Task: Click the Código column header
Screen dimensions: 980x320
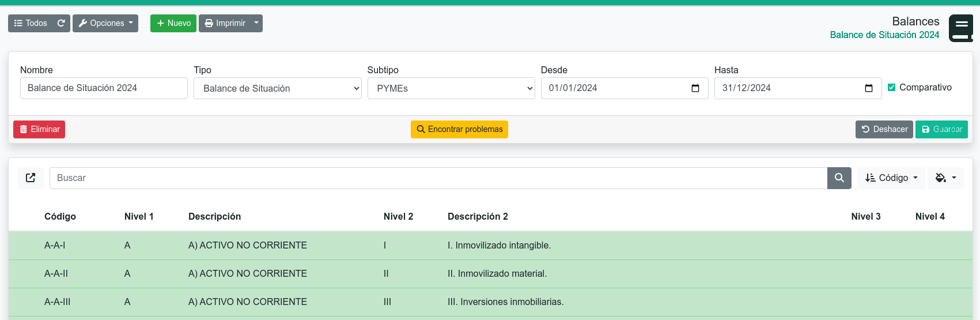Action: (x=60, y=216)
